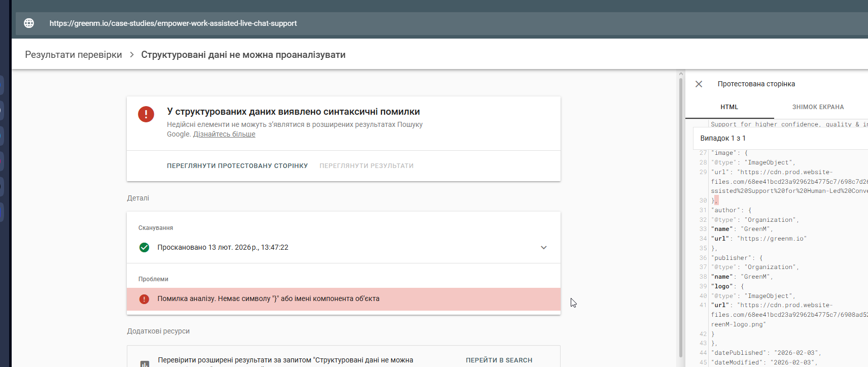
Task: Click the red icon beside Помилка аналізу
Action: coord(144,299)
